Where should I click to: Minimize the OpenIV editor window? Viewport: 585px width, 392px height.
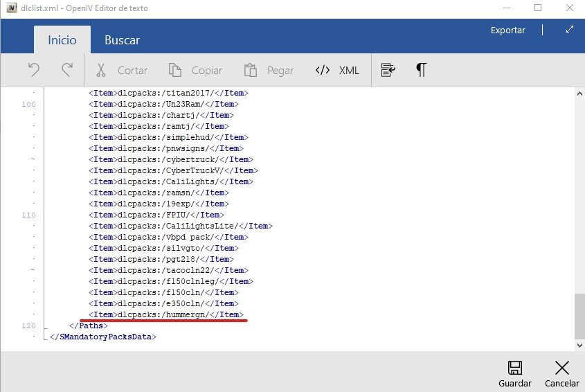(507, 8)
